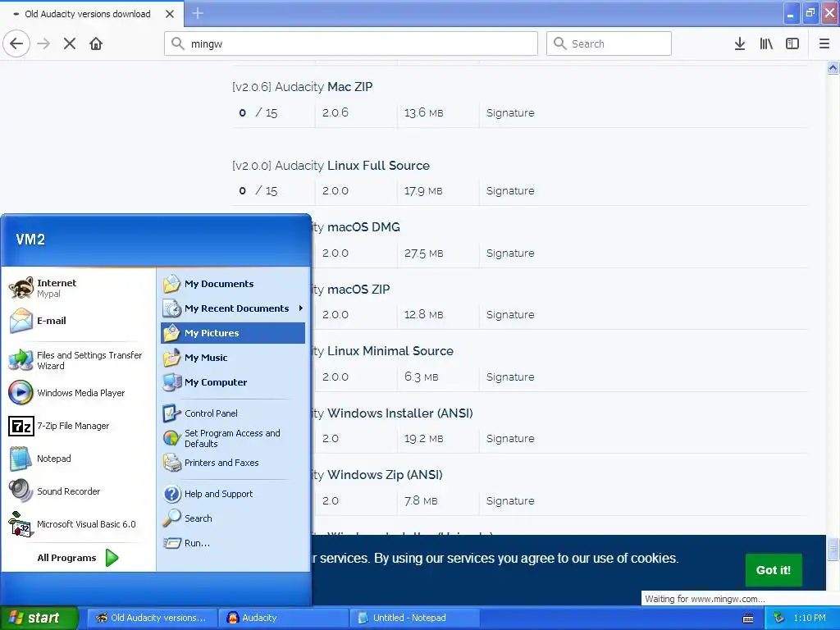The height and width of the screenshot is (630, 840).
Task: Open My Computer
Action: tap(233, 382)
